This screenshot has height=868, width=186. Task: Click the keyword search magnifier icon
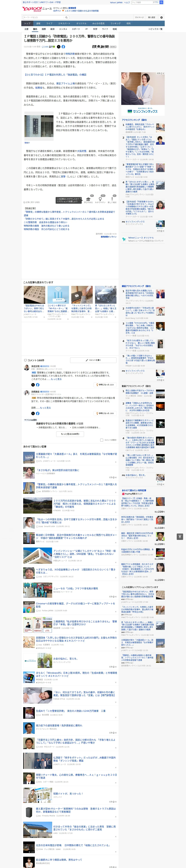(x=66, y=18)
